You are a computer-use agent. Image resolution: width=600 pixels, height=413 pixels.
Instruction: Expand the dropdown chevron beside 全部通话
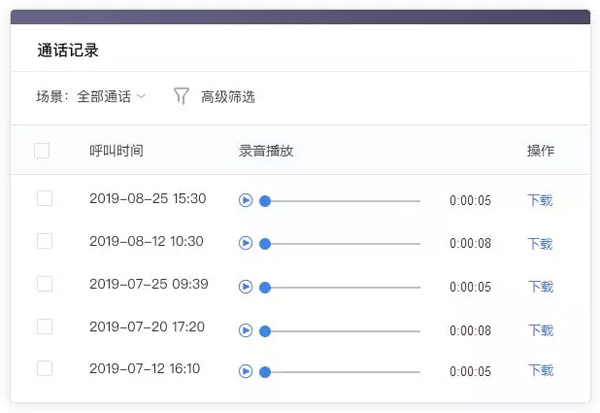click(141, 97)
